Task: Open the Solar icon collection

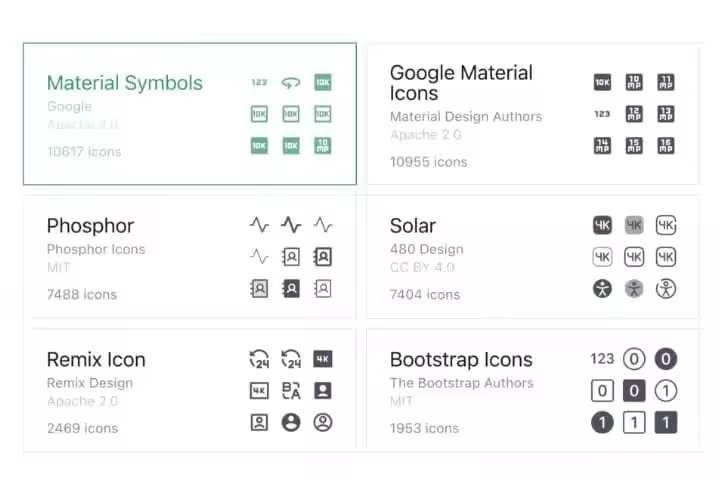Action: point(413,226)
